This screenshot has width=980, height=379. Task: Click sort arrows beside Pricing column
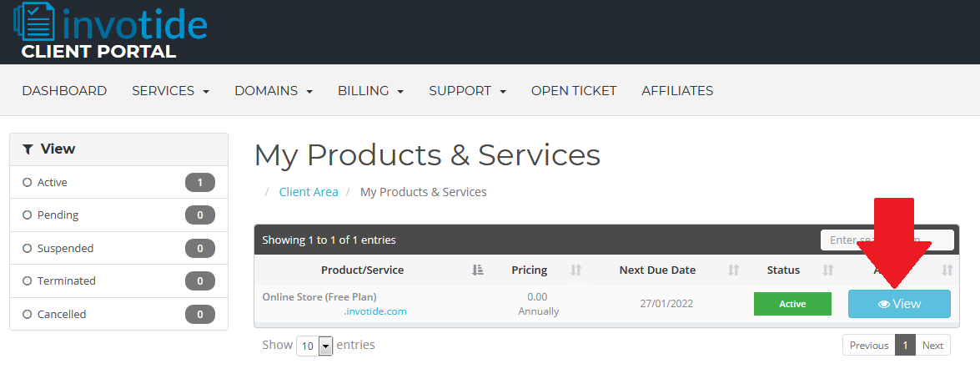click(575, 270)
